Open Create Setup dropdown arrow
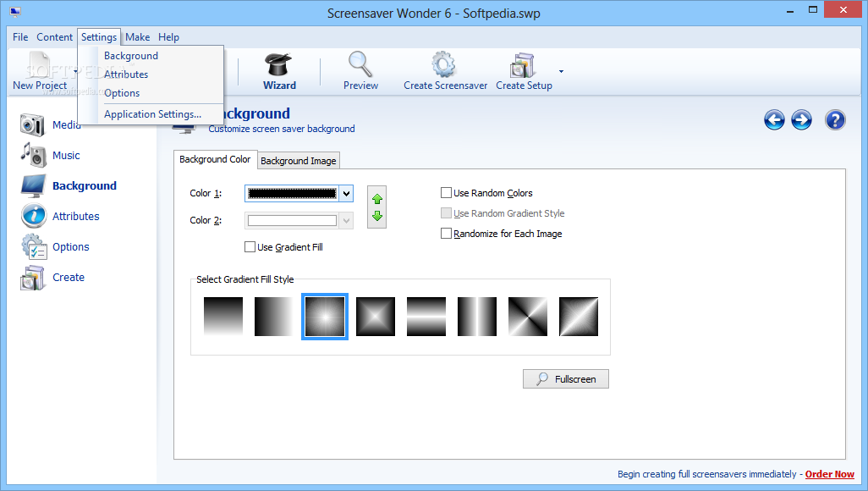This screenshot has width=868, height=491. pos(561,71)
